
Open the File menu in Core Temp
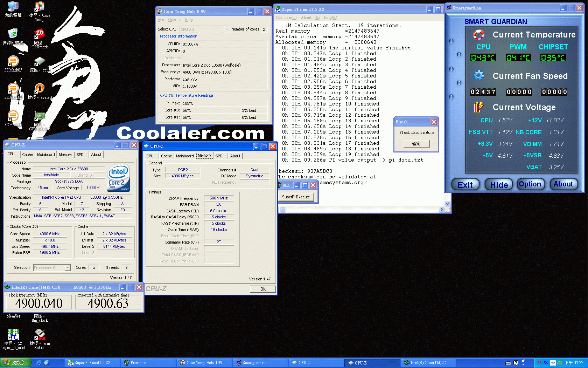[161, 20]
